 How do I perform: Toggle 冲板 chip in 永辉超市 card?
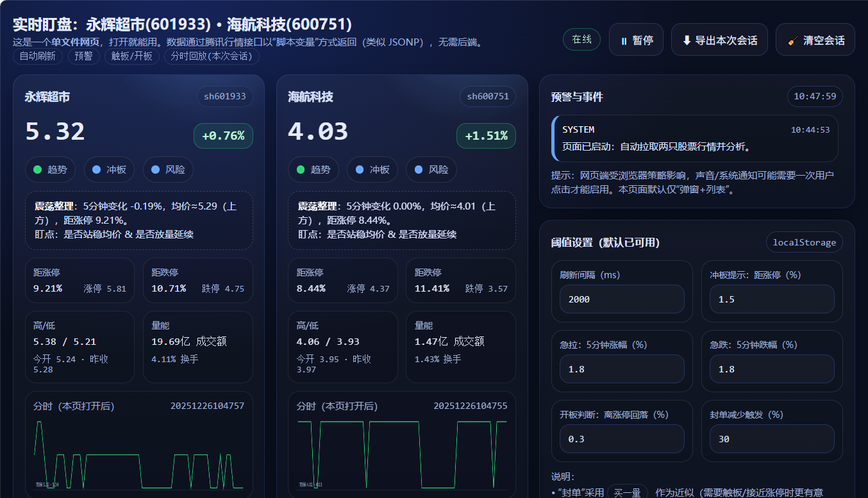109,170
